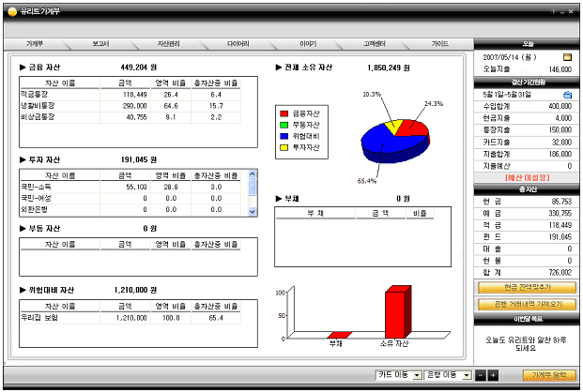Screen dimensions: 583x392
Task: Click the triangle marker beside 전체 소유 자산
Action: (278, 68)
